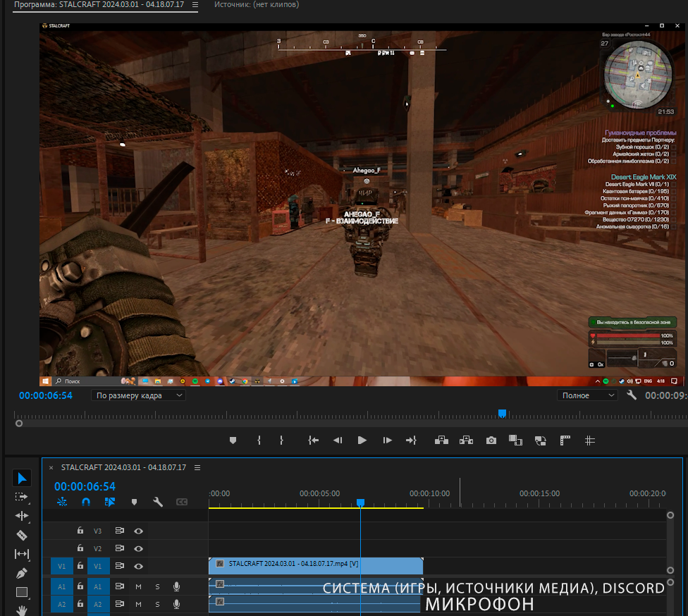Step forward one frame
688x616 pixels.
387,441
